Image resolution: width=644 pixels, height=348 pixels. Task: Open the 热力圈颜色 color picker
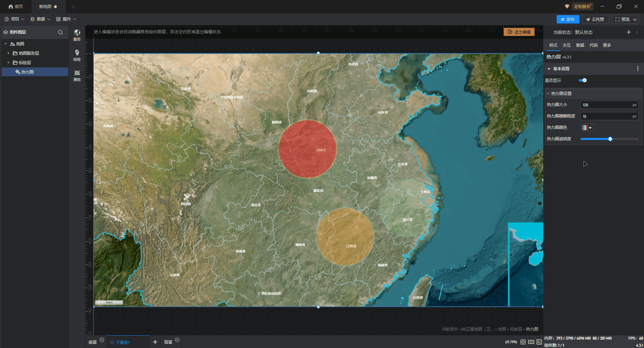[587, 128]
